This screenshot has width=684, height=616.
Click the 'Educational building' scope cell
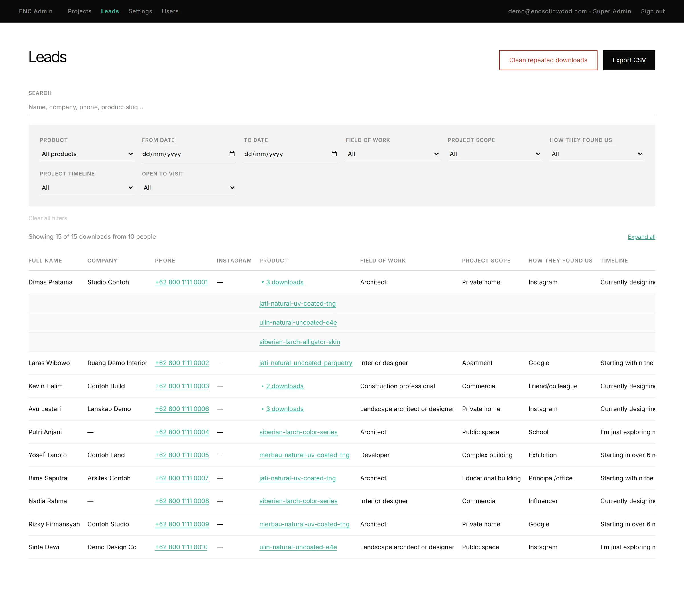tap(491, 478)
